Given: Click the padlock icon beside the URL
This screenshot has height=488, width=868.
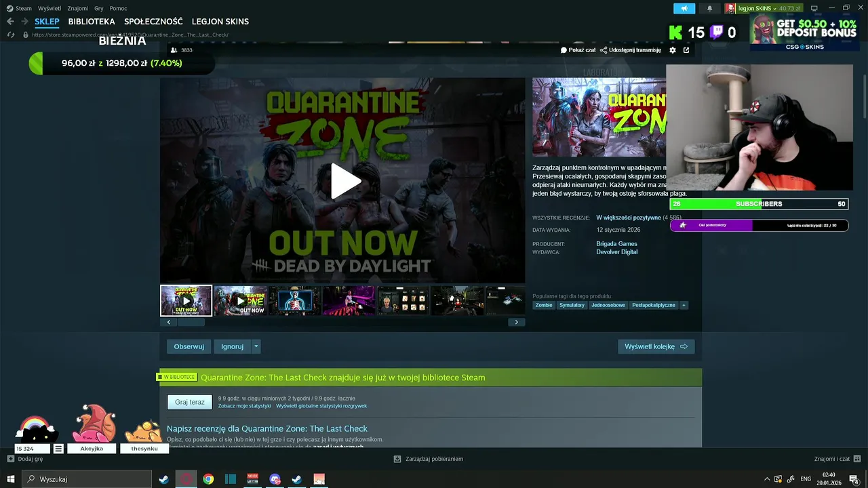Looking at the screenshot, I should (x=26, y=35).
